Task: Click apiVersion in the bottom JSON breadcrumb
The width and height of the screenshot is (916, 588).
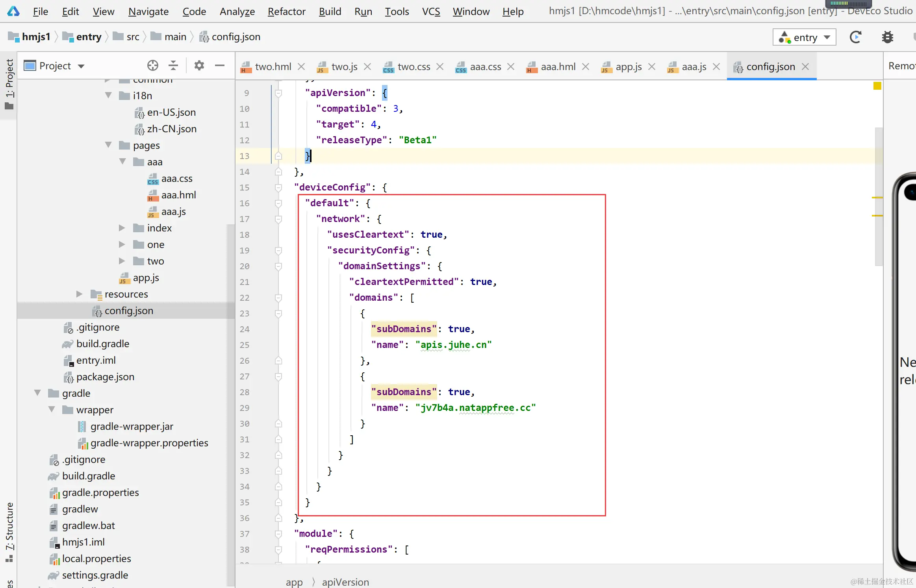Action: pyautogui.click(x=345, y=582)
